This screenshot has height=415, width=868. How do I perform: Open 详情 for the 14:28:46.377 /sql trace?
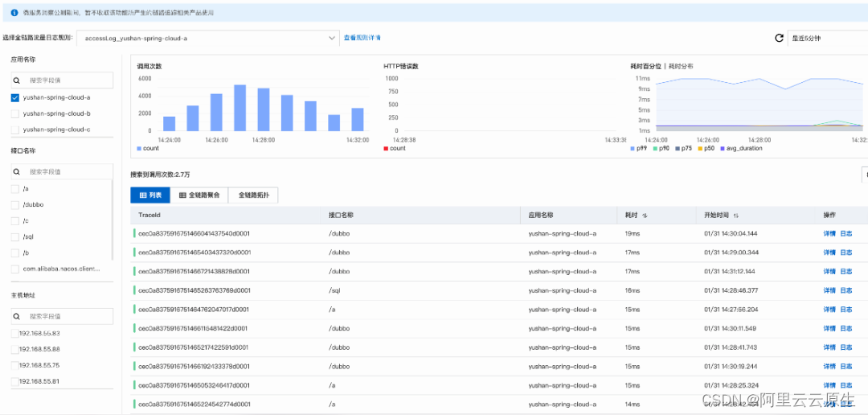tap(829, 290)
